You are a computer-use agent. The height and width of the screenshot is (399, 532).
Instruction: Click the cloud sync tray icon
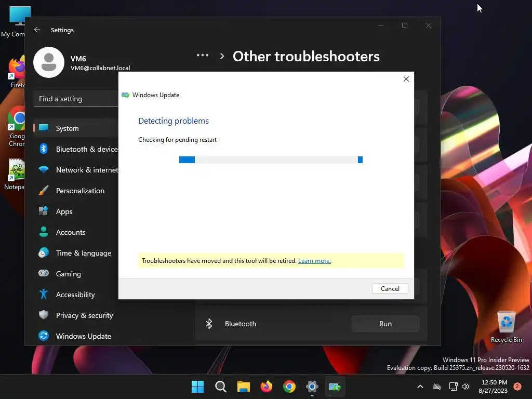tap(437, 387)
